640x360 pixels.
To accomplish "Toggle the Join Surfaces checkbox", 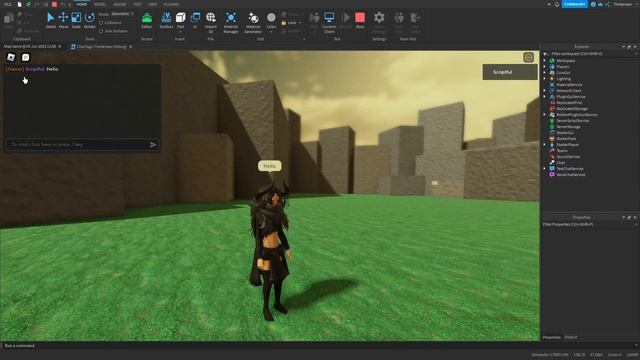I will pos(101,31).
